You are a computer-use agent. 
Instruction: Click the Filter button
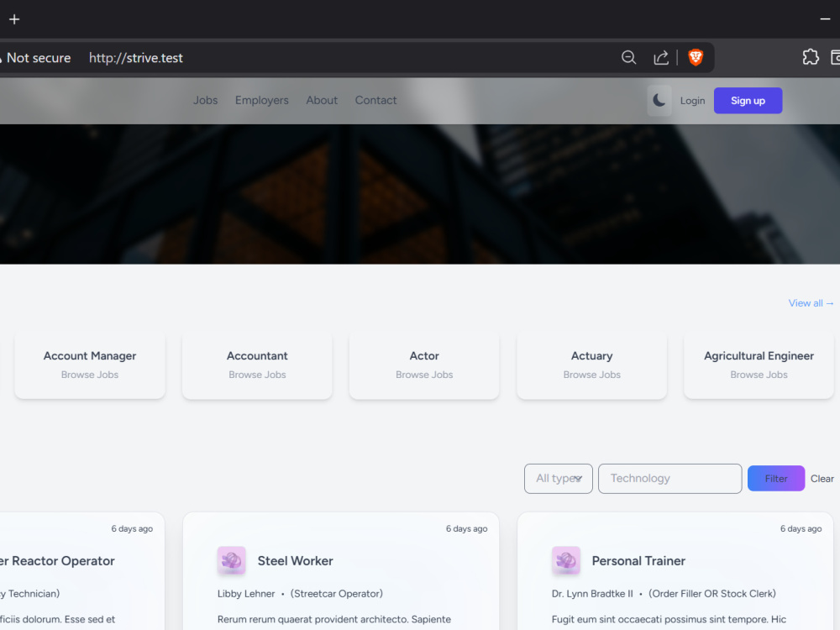pos(776,479)
